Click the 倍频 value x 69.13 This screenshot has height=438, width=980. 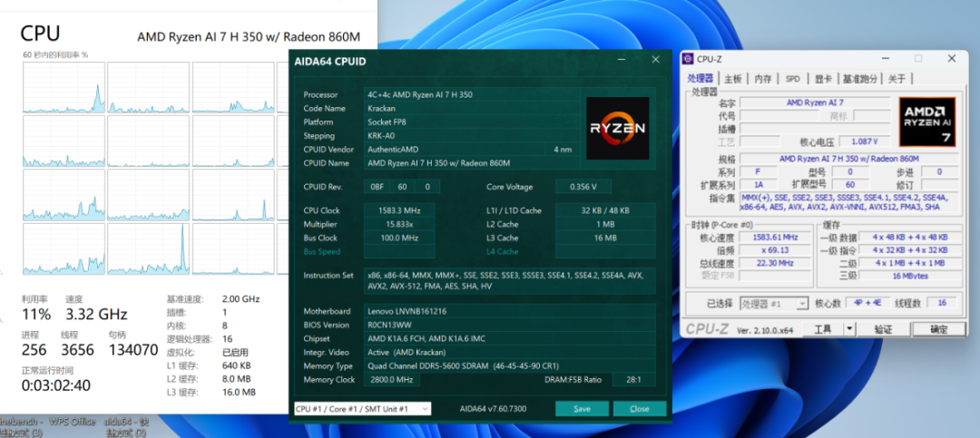pos(776,250)
